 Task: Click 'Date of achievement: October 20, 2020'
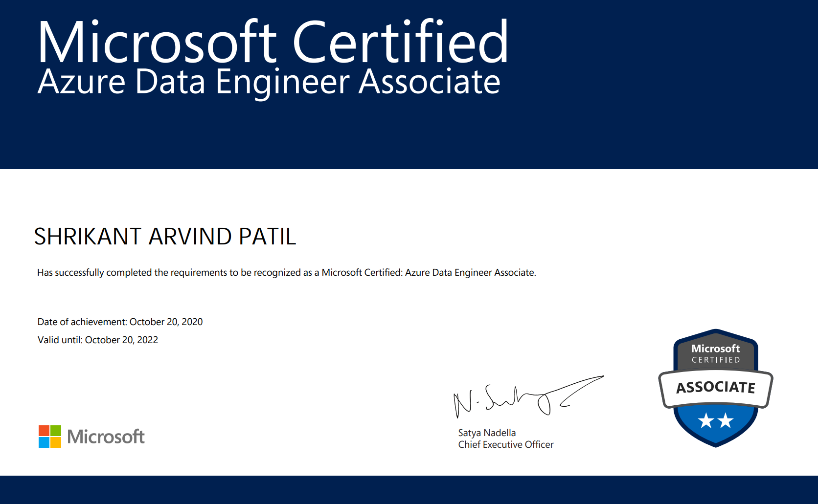[x=120, y=322]
